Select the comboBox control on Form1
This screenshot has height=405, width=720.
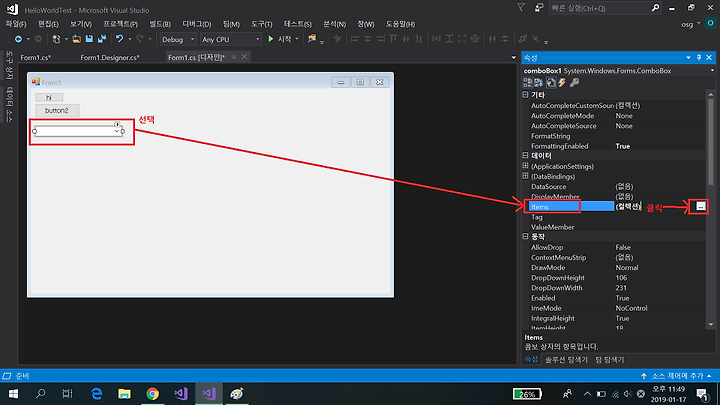(x=78, y=131)
